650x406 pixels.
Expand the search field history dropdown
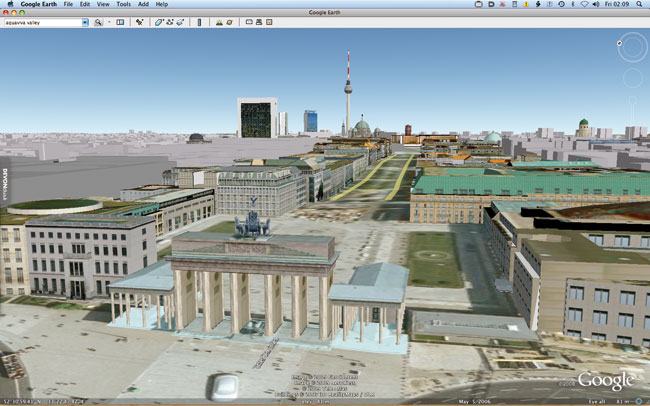tap(85, 21)
